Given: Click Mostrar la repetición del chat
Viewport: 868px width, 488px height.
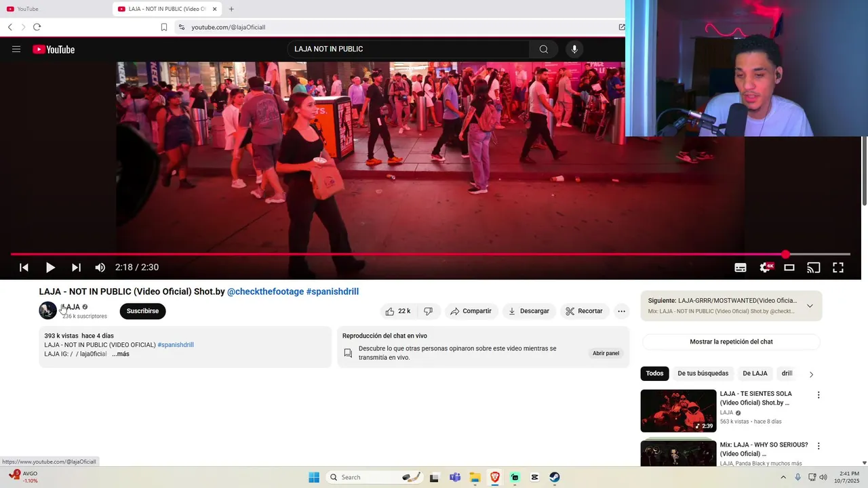Looking at the screenshot, I should point(731,342).
